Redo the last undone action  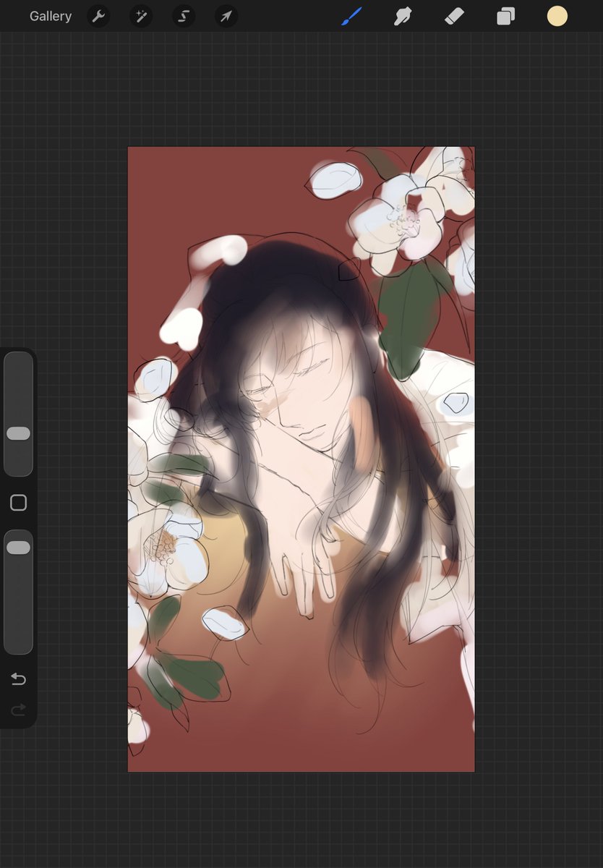tap(18, 710)
